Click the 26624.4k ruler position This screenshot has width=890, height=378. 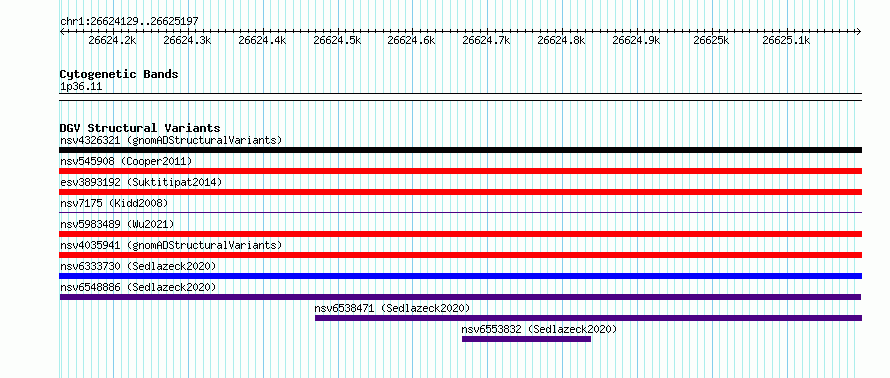point(262,40)
